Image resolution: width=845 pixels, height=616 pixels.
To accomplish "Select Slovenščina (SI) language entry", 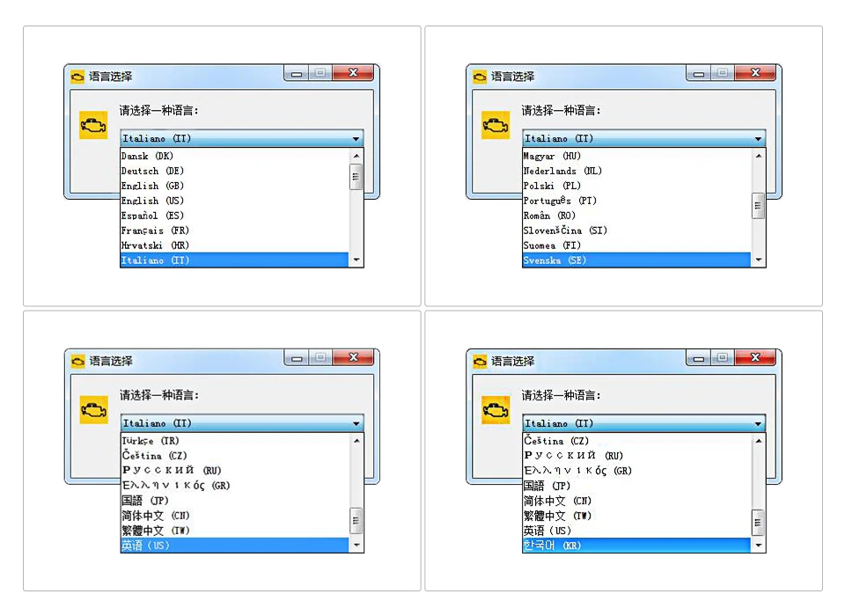I will point(637,231).
